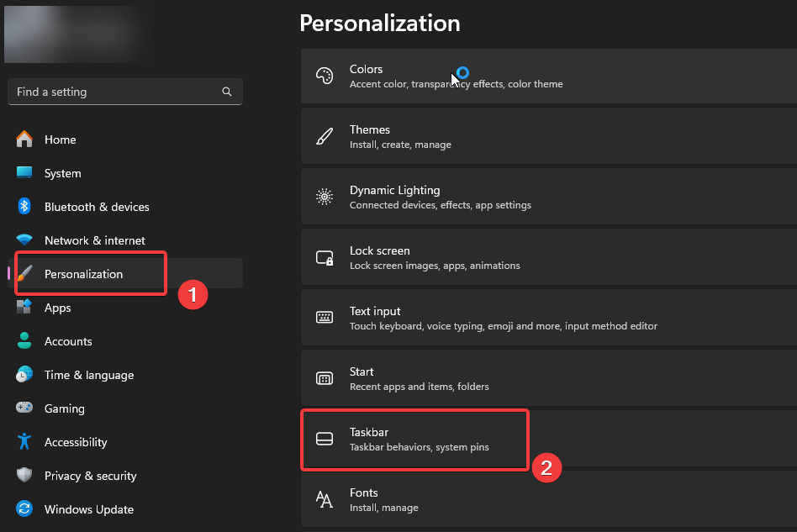Viewport: 797px width, 532px height.
Task: Click the search magnifier icon
Action: (x=227, y=92)
